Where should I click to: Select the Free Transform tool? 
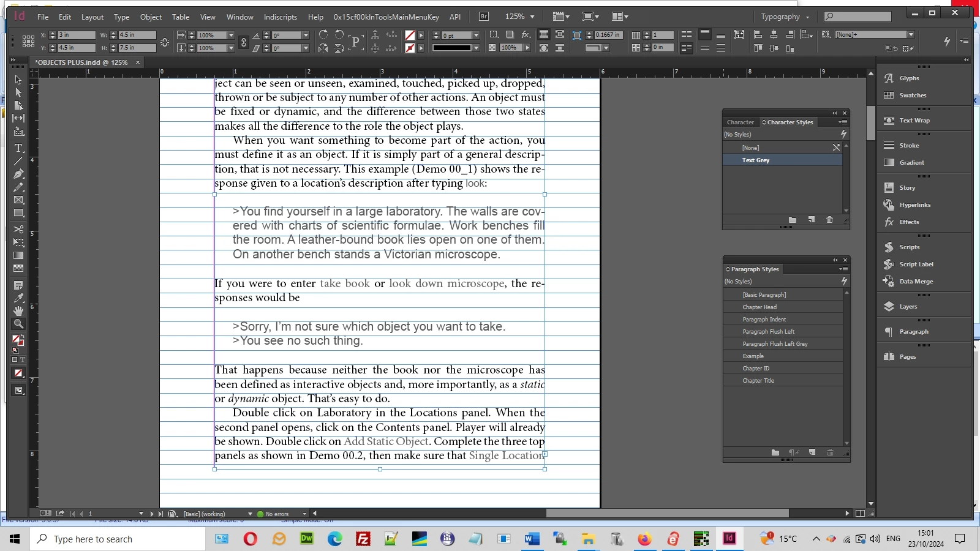18,242
